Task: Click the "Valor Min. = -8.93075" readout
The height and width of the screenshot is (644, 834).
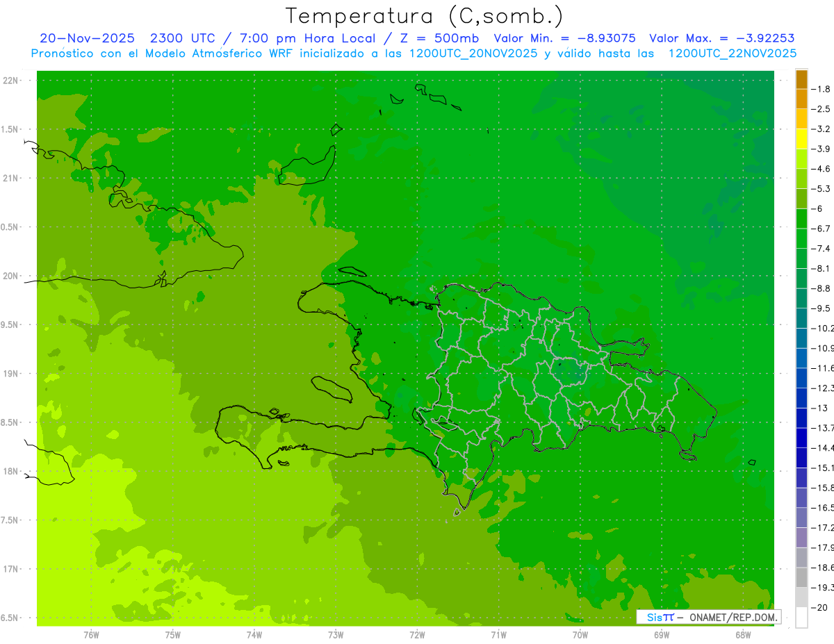Action: click(564, 38)
